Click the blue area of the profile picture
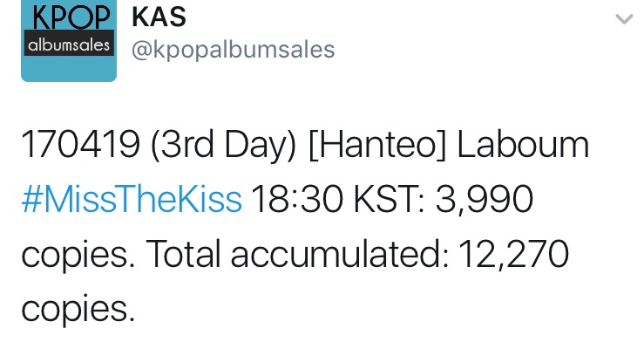 pos(69,69)
